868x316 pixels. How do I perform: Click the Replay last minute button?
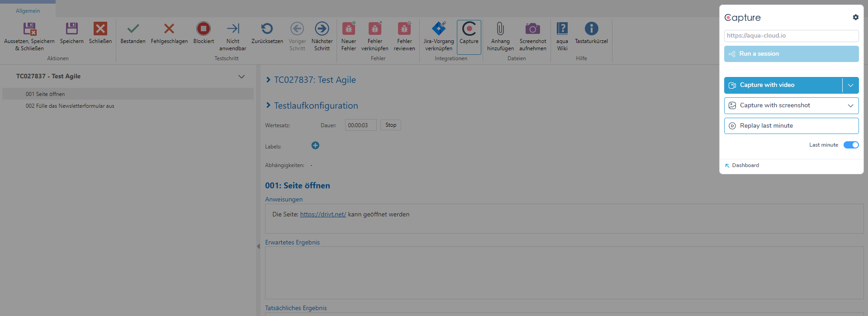tap(791, 126)
